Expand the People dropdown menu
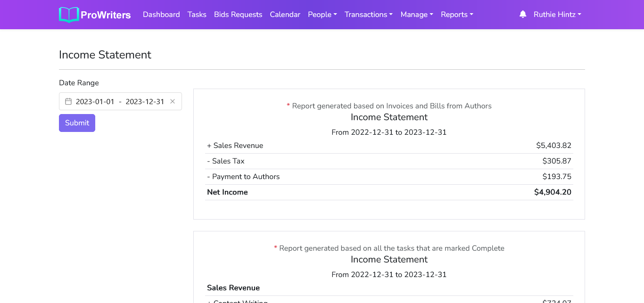The height and width of the screenshot is (303, 644). [322, 15]
